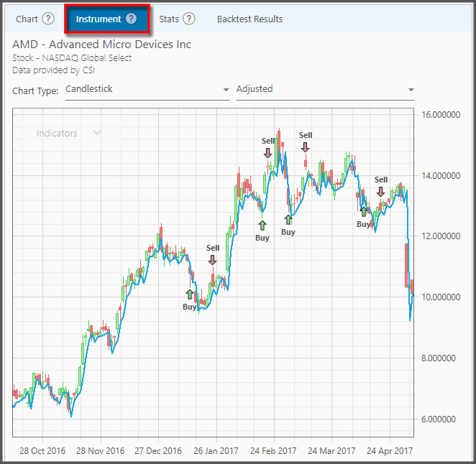
Task: Click the 6.000000 price axis label
Action: pos(439,419)
